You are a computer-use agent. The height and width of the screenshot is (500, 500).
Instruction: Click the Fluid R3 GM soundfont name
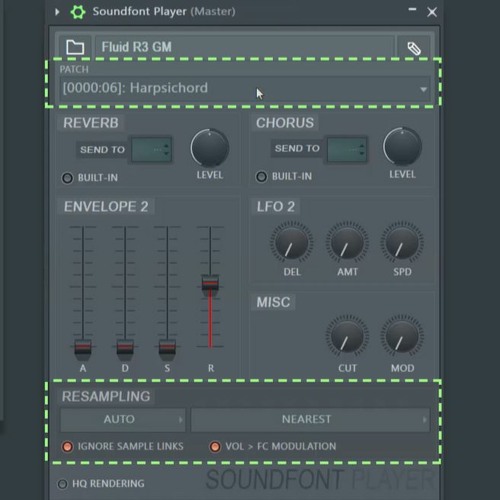(x=137, y=47)
